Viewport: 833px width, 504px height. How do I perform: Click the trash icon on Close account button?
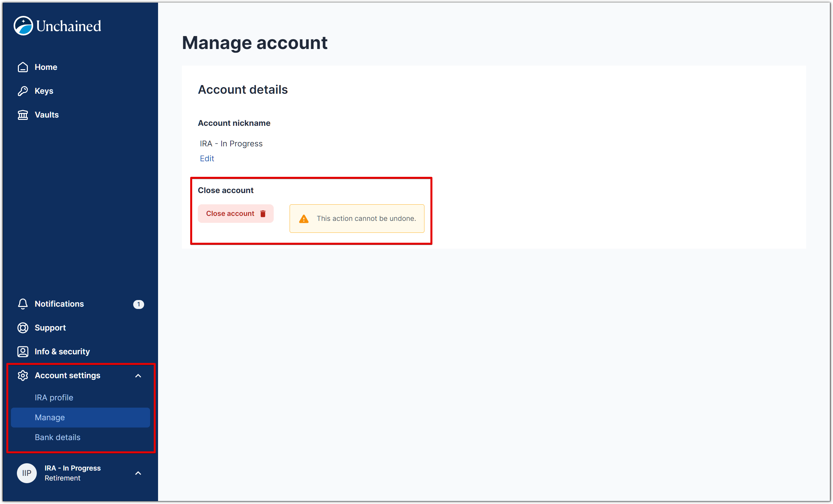coord(263,213)
